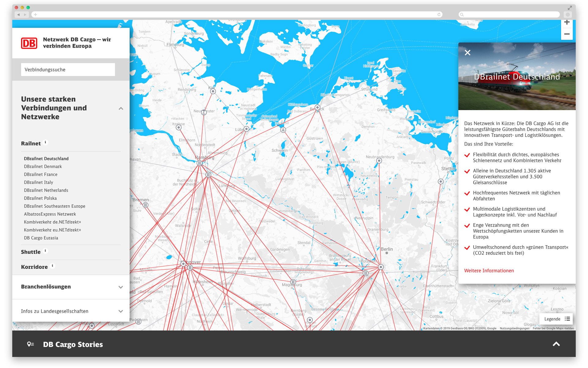Open Weitere Informationen link
The height and width of the screenshot is (368, 588).
[x=489, y=270]
